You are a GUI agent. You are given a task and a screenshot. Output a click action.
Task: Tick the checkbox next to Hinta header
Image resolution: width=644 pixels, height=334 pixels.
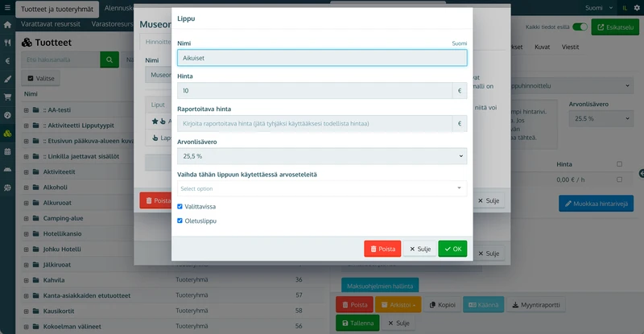(619, 164)
